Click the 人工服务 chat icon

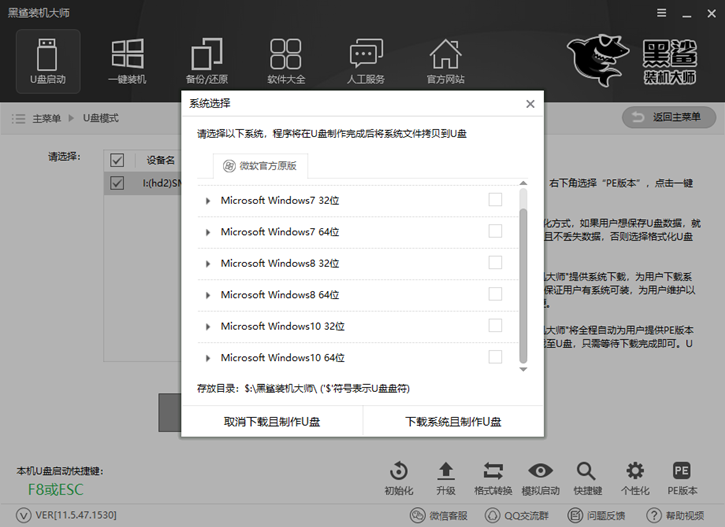pos(366,57)
